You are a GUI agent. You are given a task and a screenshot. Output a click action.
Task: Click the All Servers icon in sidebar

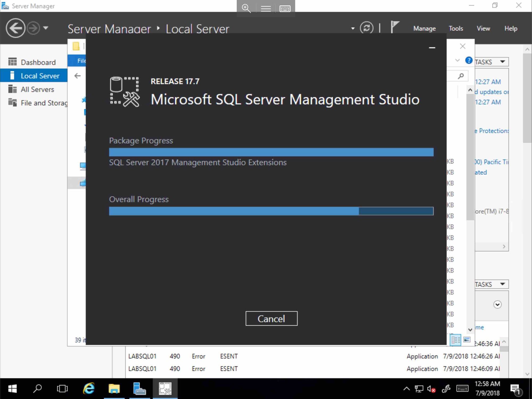tap(12, 89)
